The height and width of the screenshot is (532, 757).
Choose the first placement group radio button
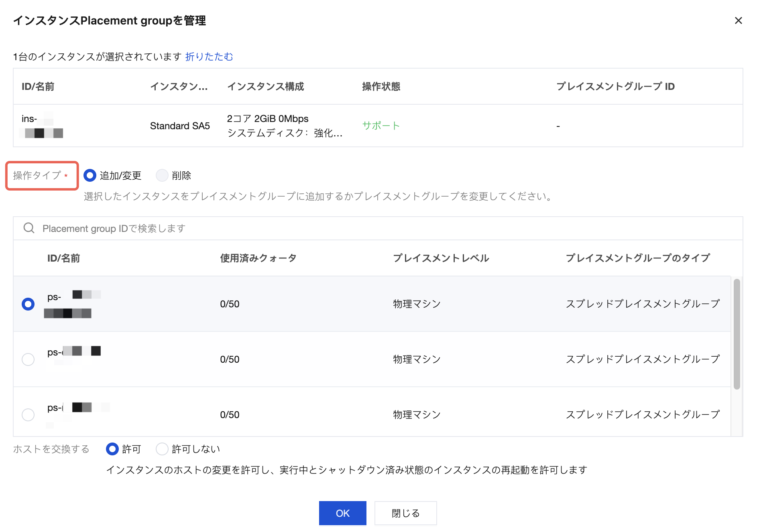click(28, 304)
